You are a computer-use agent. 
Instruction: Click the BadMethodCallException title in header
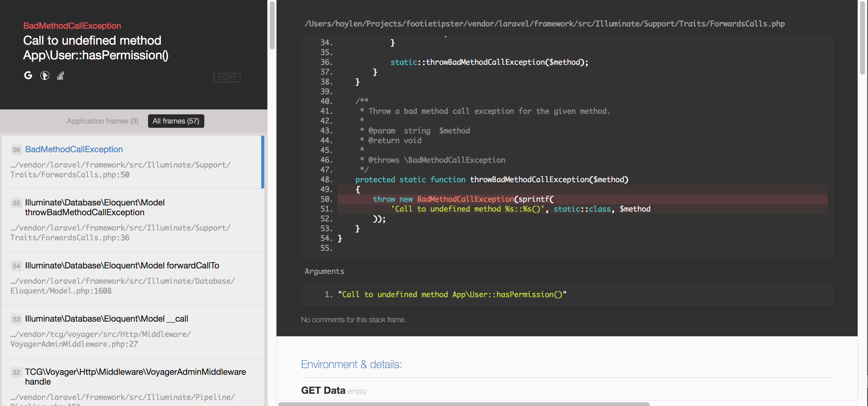coord(72,26)
